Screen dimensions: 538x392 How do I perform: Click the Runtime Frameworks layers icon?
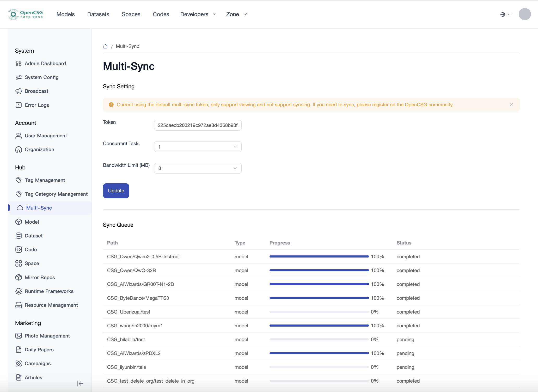pyautogui.click(x=19, y=291)
